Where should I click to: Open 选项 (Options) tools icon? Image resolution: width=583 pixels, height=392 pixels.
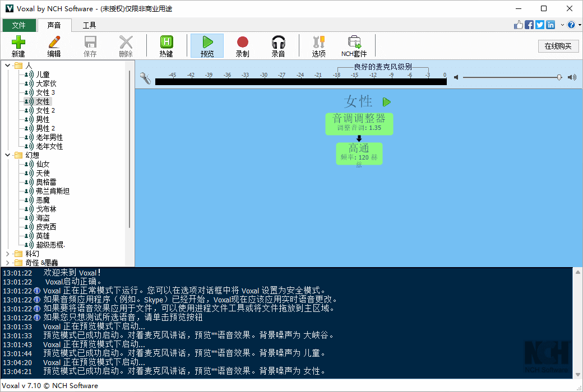[318, 46]
